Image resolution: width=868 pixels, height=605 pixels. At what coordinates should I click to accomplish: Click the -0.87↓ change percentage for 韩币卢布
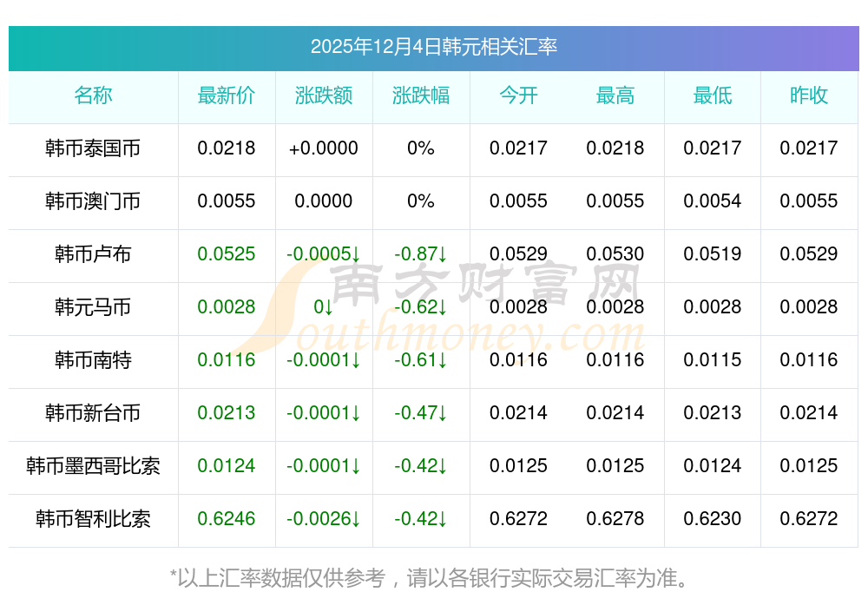pos(421,254)
